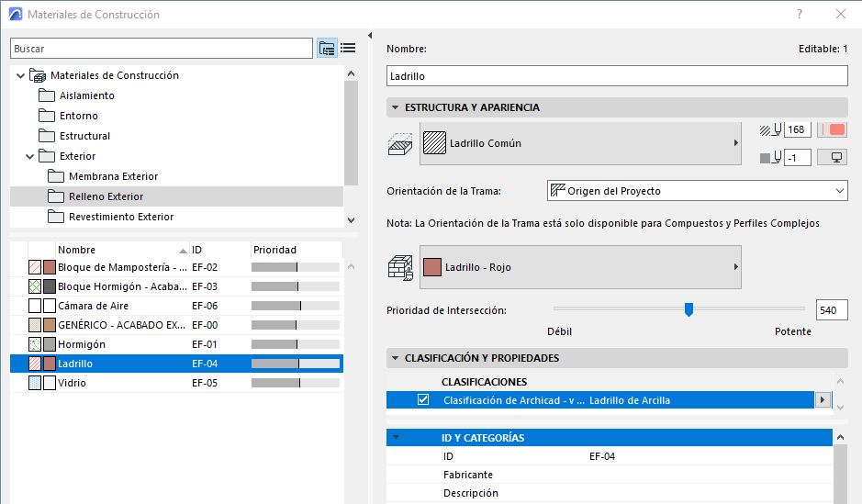Image resolution: width=862 pixels, height=504 pixels.
Task: Click the Fabricante property row
Action: click(610, 475)
